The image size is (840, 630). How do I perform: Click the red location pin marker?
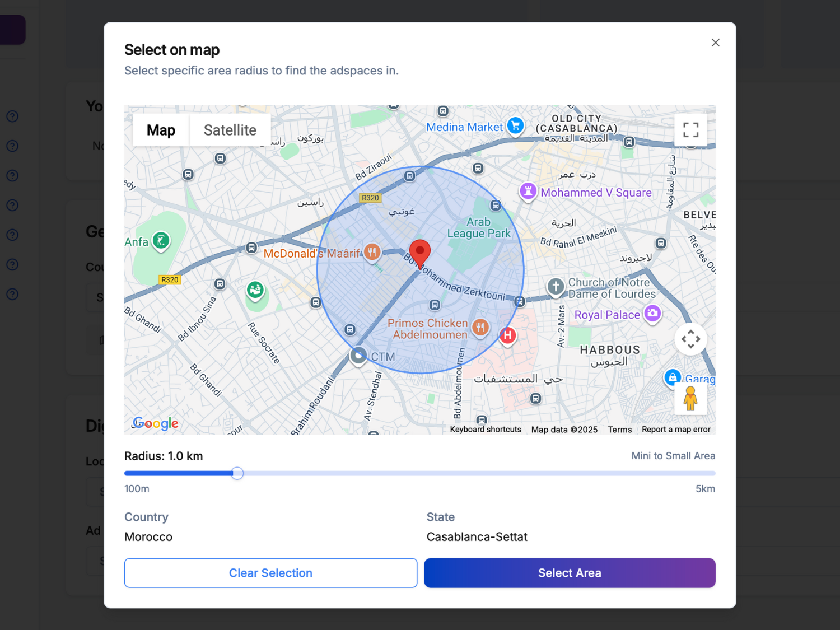[x=419, y=253]
